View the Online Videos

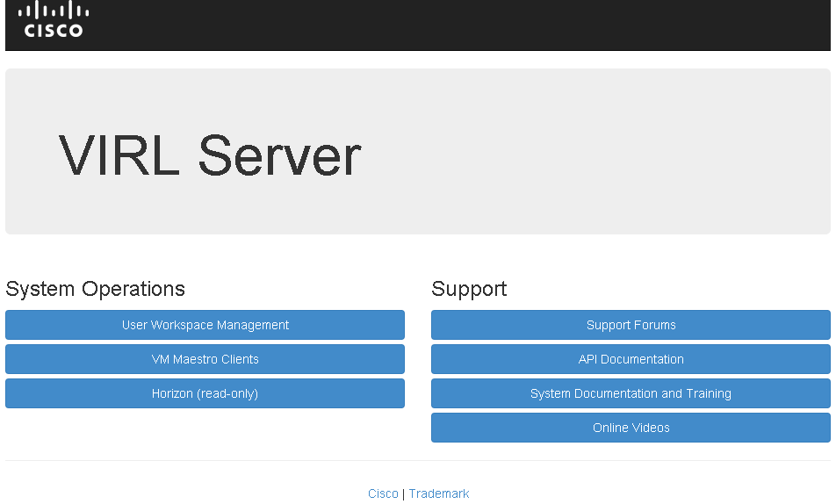coord(631,428)
